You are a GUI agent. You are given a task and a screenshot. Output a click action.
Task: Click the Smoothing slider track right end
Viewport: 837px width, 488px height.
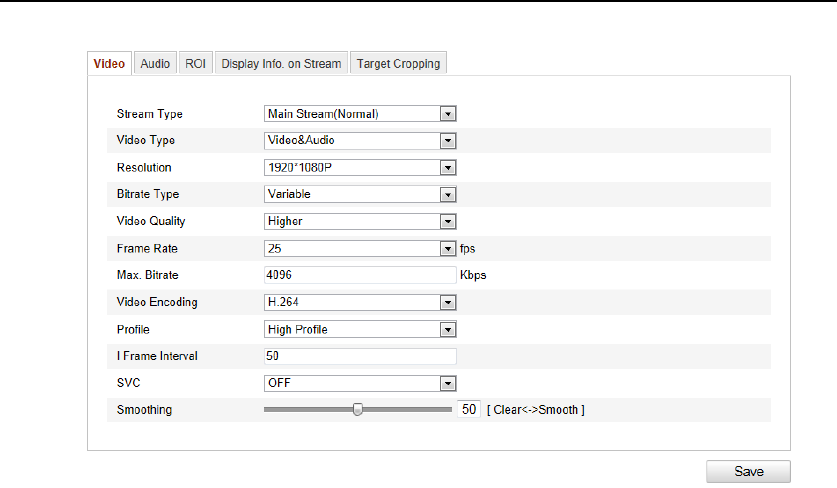click(x=449, y=409)
